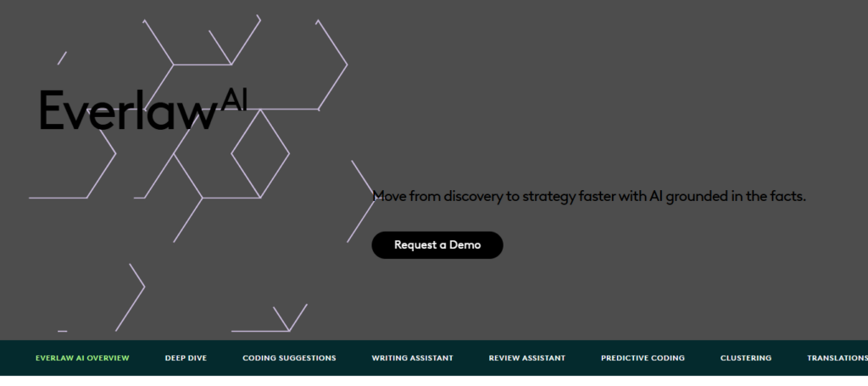Click the Everlaw AI heading

(142, 109)
